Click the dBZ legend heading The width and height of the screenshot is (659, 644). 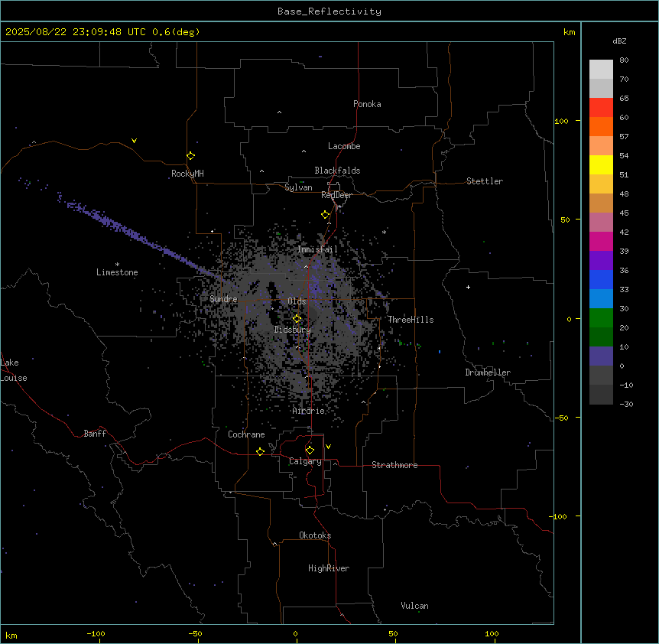click(619, 41)
